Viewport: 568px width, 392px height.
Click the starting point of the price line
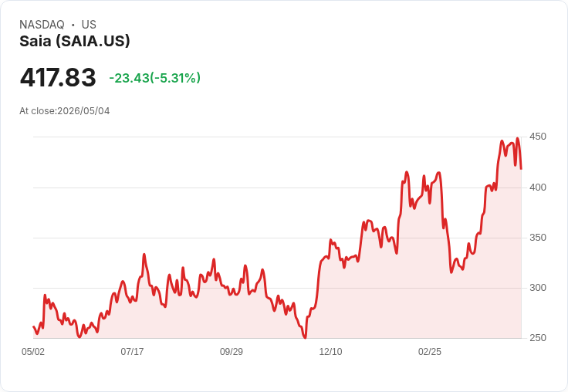point(33,326)
